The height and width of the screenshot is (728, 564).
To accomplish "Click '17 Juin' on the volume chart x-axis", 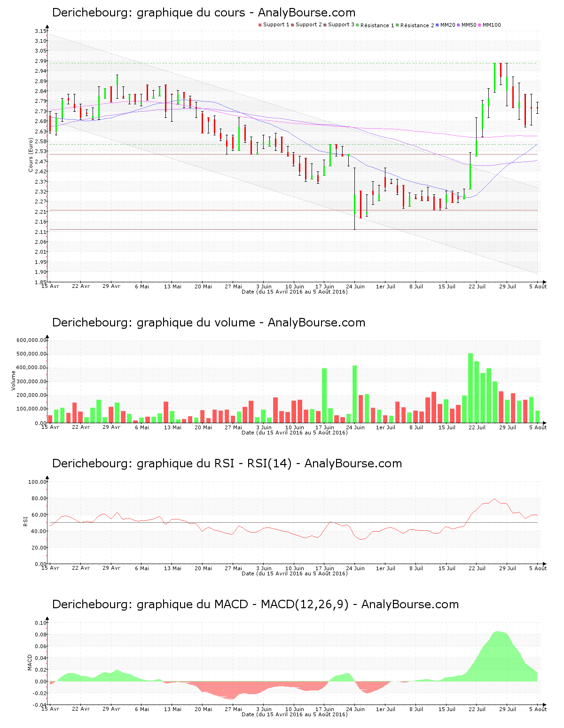I will (x=324, y=427).
